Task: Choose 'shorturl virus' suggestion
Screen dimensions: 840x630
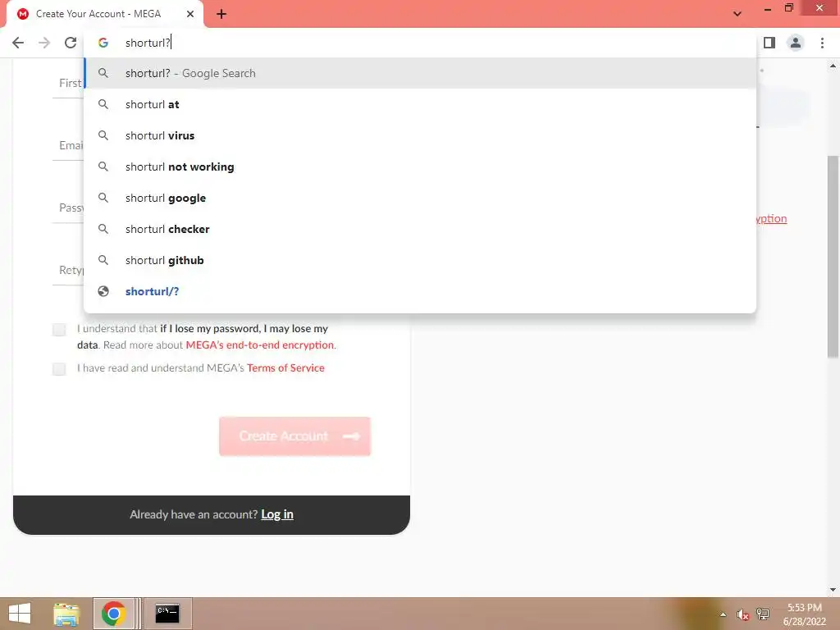Action: [420, 135]
